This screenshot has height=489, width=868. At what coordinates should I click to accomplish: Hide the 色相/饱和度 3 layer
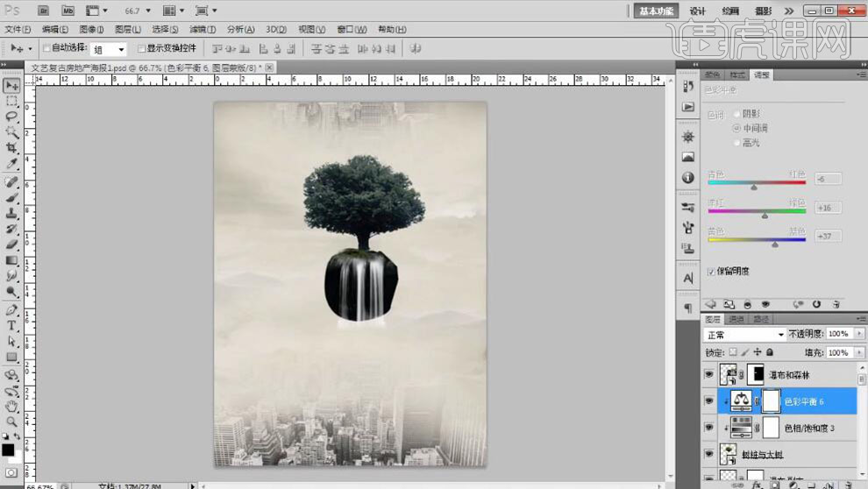coord(709,428)
